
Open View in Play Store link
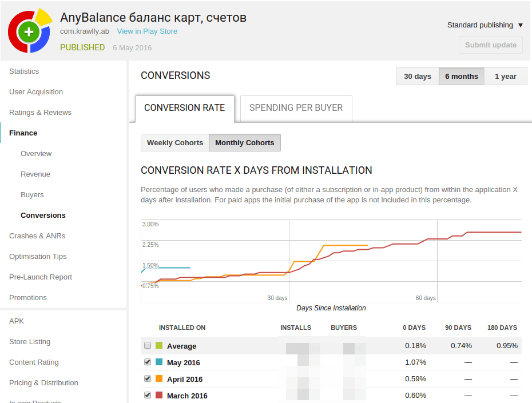point(147,31)
